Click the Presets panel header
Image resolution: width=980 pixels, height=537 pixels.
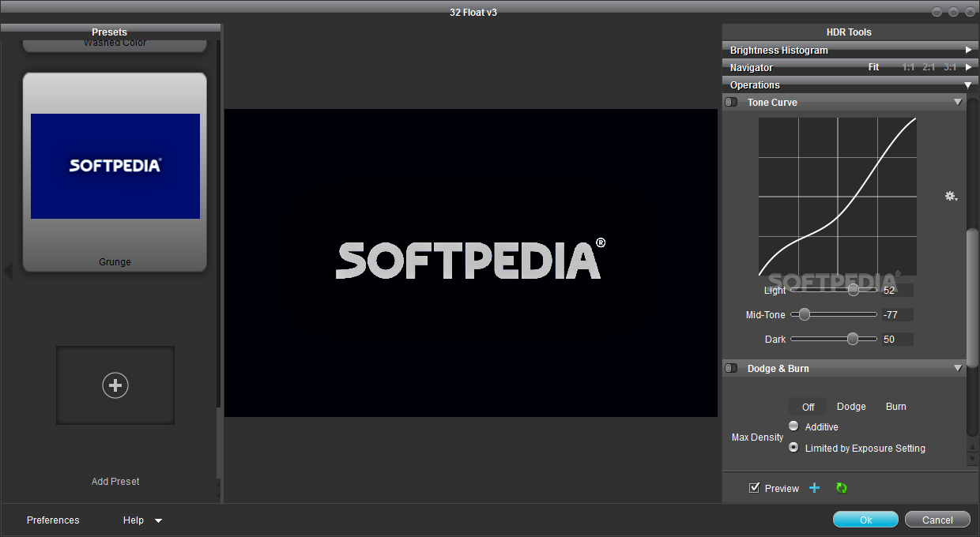tap(109, 32)
